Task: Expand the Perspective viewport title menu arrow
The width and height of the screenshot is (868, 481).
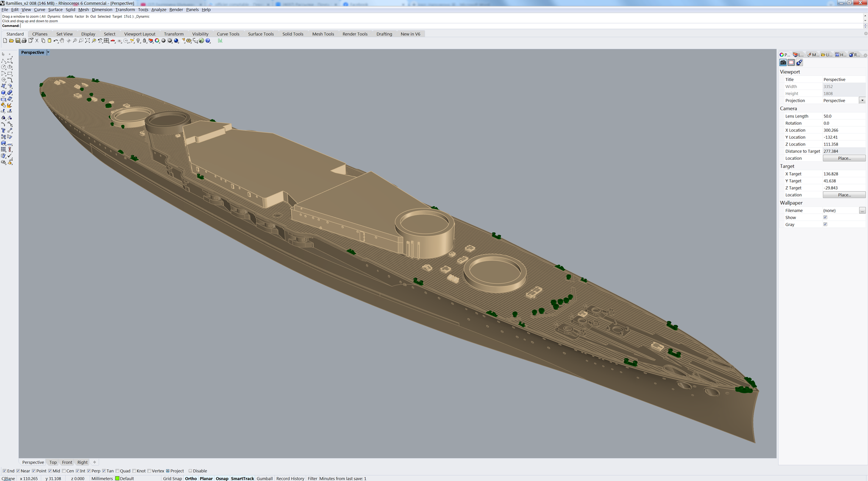Action: pyautogui.click(x=48, y=52)
